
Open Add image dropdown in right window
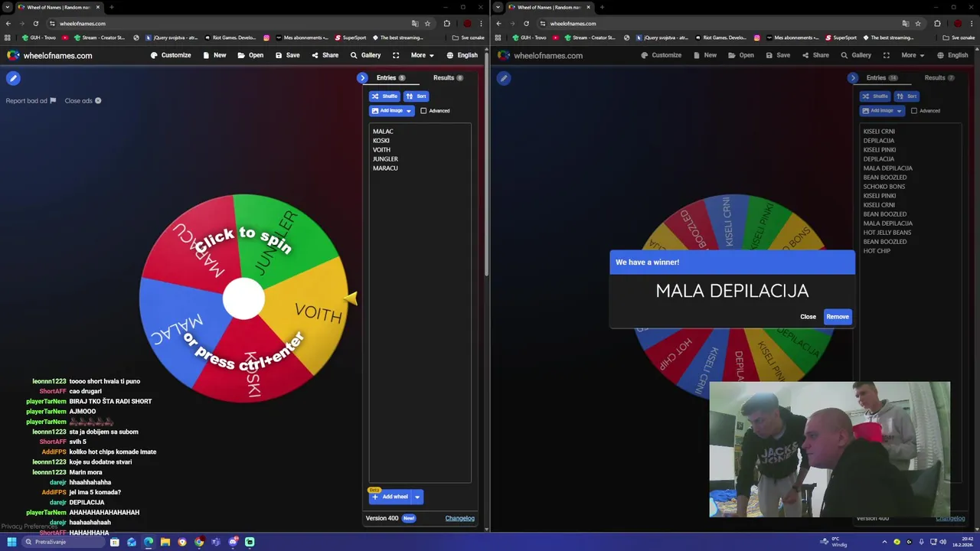point(883,111)
